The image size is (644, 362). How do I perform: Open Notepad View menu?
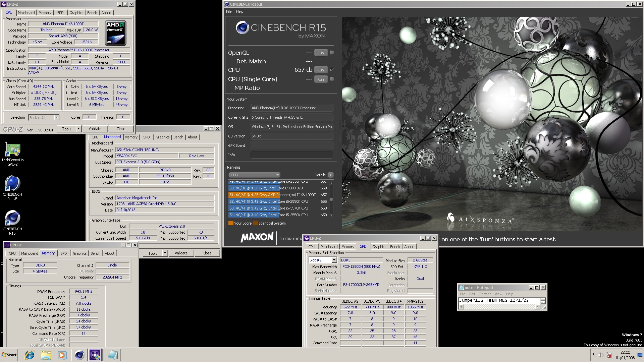pos(498,294)
